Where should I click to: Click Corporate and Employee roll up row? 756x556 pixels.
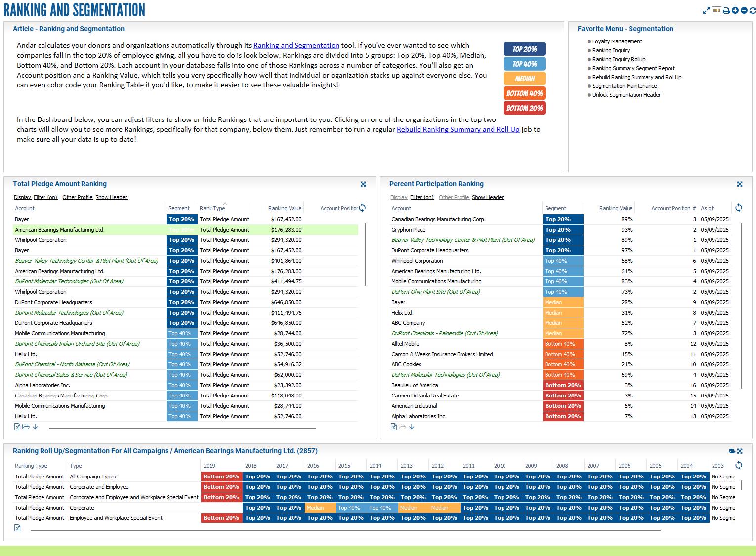point(374,487)
